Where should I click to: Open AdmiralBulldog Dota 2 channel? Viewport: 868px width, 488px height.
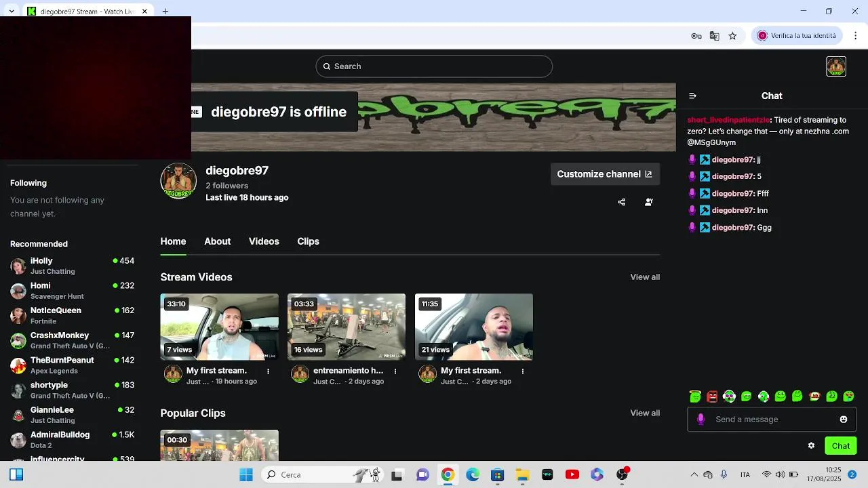tap(72, 440)
